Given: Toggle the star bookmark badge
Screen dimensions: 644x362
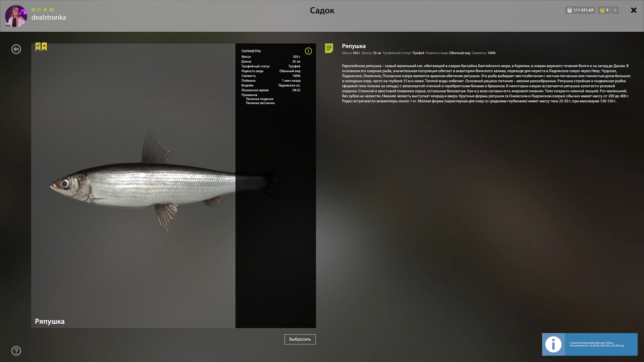Looking at the screenshot, I should click(44, 47).
